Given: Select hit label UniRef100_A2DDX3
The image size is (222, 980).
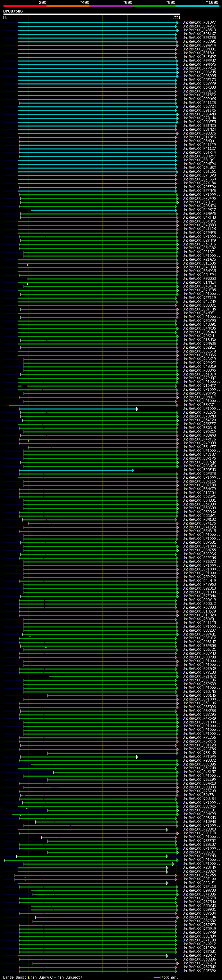Looking at the screenshot, I should click(x=199, y=829).
